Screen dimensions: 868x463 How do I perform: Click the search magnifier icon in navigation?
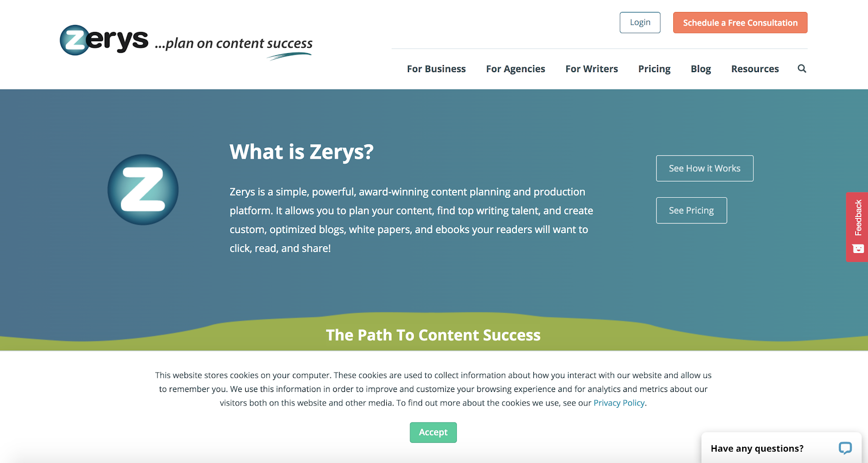pyautogui.click(x=802, y=68)
